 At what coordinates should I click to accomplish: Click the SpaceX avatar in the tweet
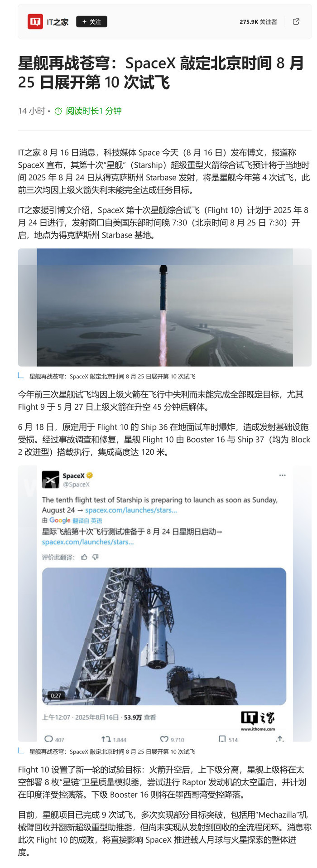(x=51, y=480)
